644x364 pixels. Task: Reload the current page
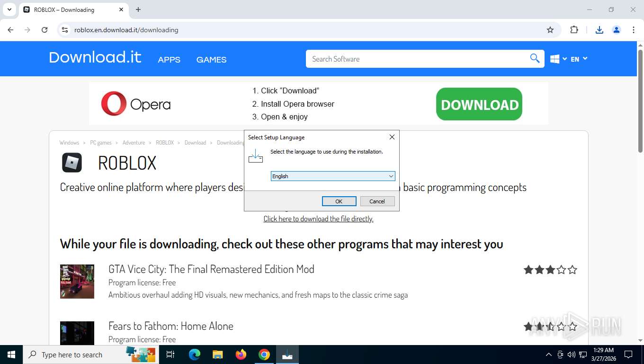(45, 30)
